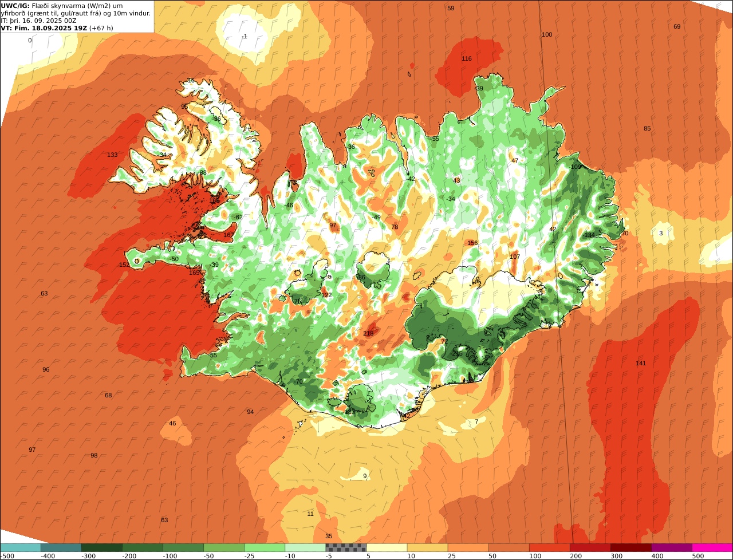
Task: Click the map value '165' on the map
Action: 194,273
